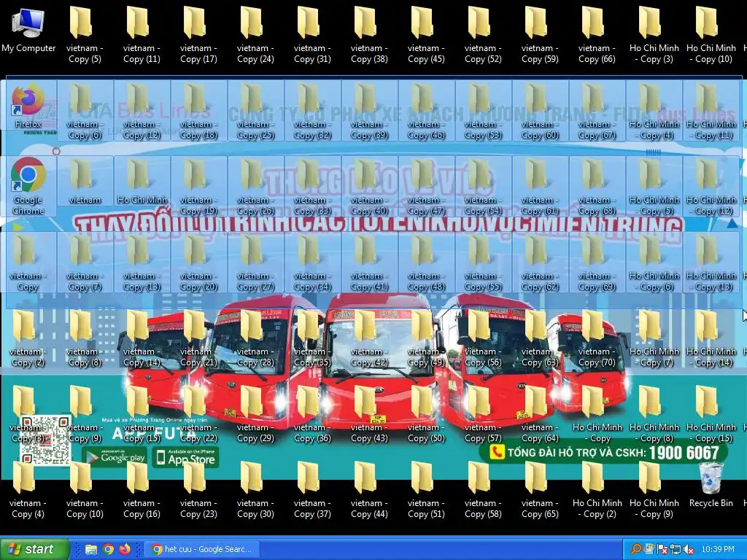Viewport: 747px width, 560px height.
Task: Select folder 'vietnam - Copy (56)'
Action: pyautogui.click(x=483, y=338)
